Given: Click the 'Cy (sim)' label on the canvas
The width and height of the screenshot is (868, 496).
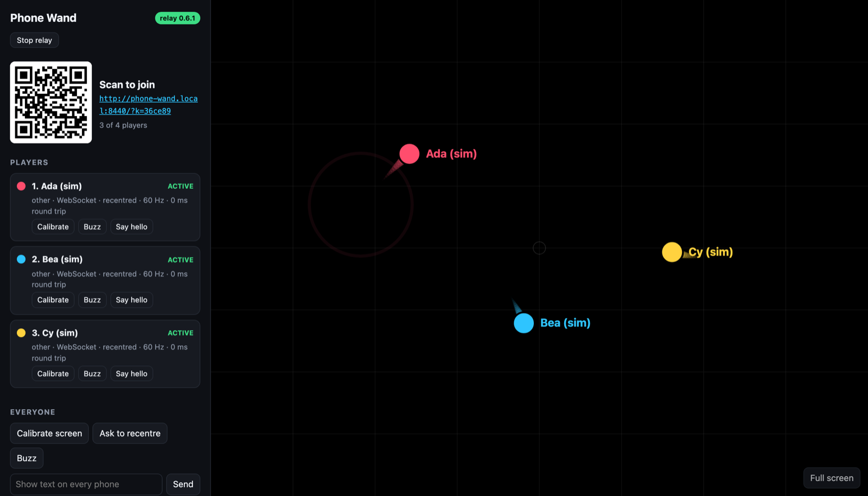Looking at the screenshot, I should point(711,252).
